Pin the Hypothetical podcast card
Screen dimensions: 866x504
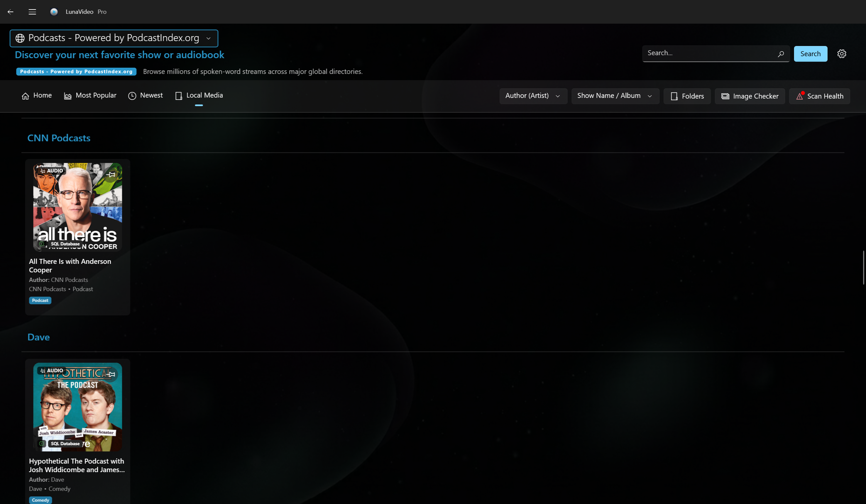pyautogui.click(x=111, y=374)
